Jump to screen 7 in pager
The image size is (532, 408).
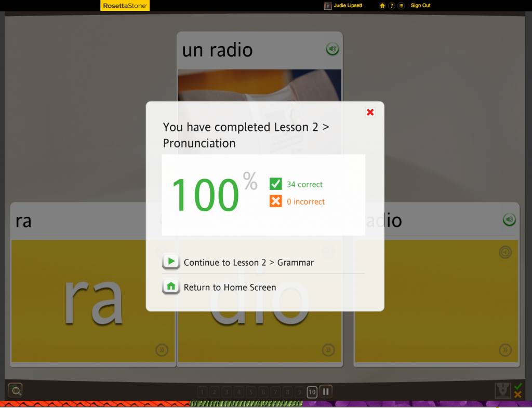point(275,392)
